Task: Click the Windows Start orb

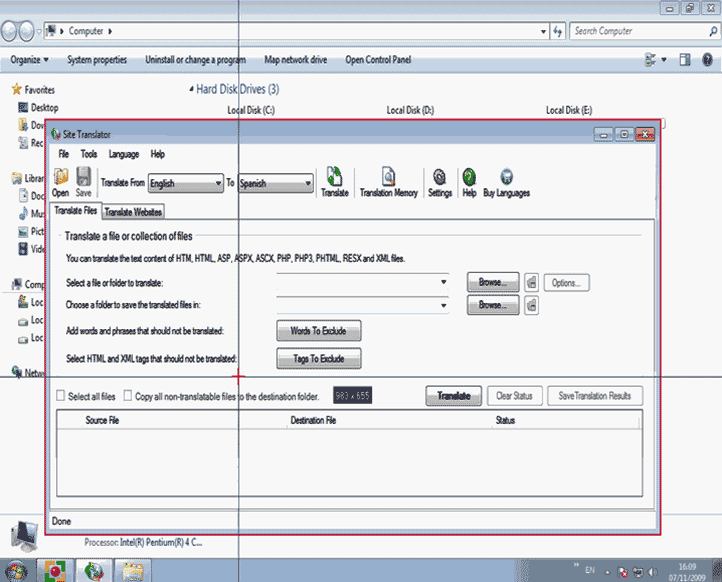Action: tap(16, 571)
